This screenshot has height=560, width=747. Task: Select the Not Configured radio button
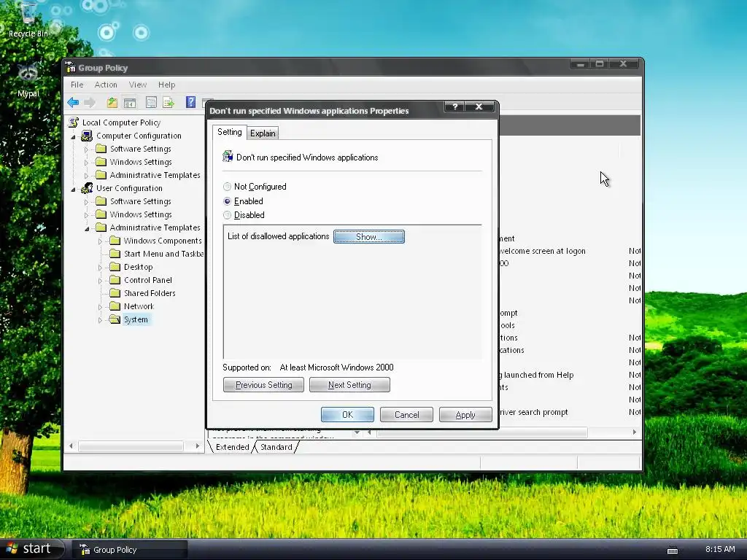point(228,187)
